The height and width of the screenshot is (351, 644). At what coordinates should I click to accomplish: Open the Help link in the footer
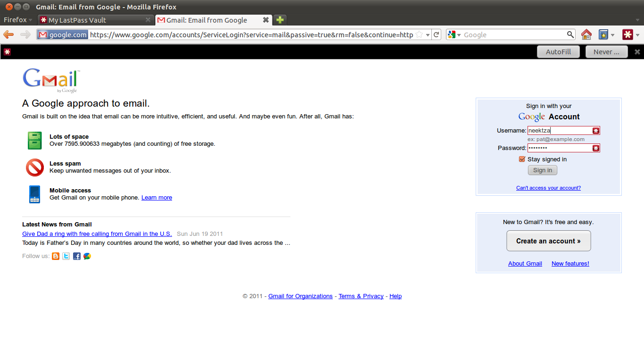[x=396, y=296]
